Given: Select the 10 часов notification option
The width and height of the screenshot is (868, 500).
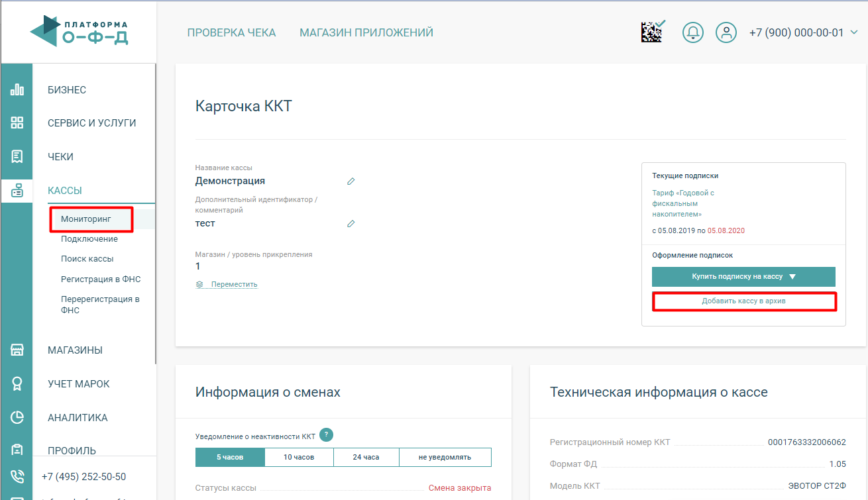Looking at the screenshot, I should 299,458.
